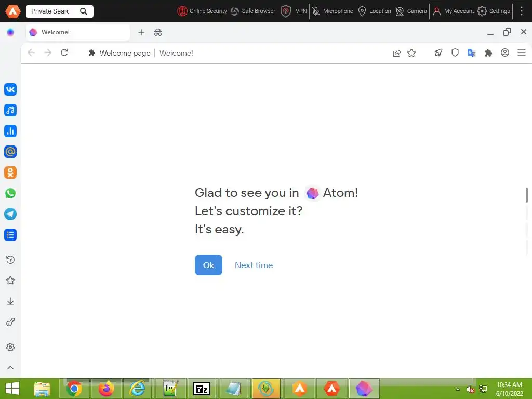The image size is (532, 399).
Task: Go back to the previous page
Action: coord(31,52)
